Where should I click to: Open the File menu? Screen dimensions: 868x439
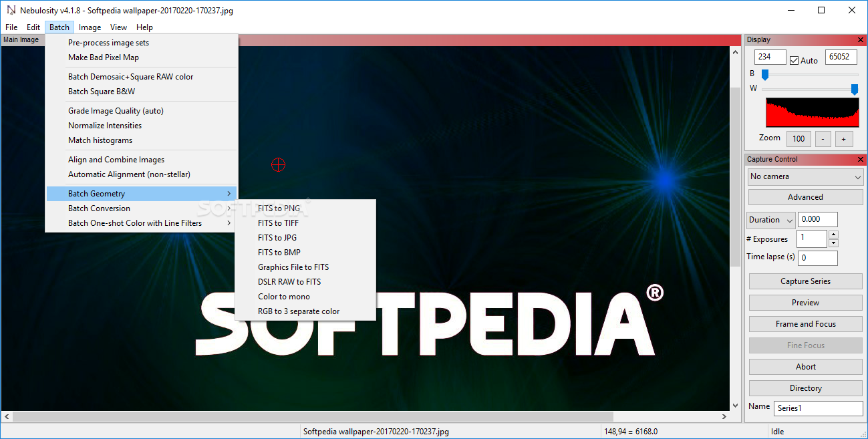coord(11,27)
